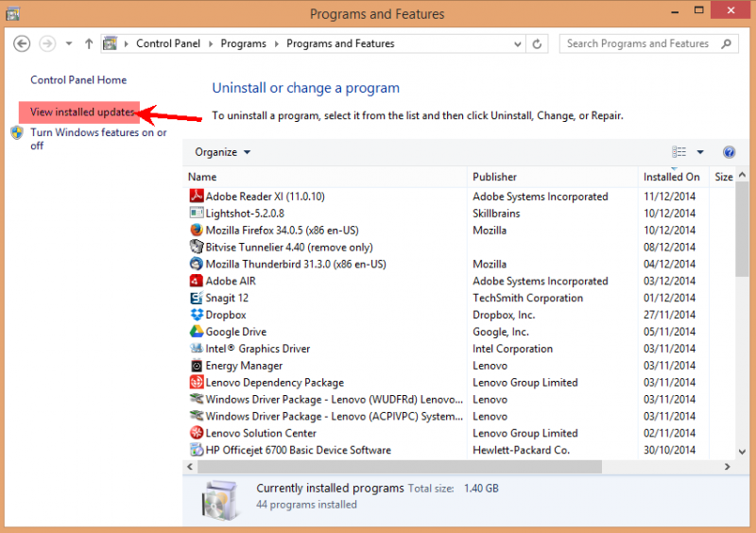Select Bitvise Tunnelier 4.40 entry

tap(289, 247)
